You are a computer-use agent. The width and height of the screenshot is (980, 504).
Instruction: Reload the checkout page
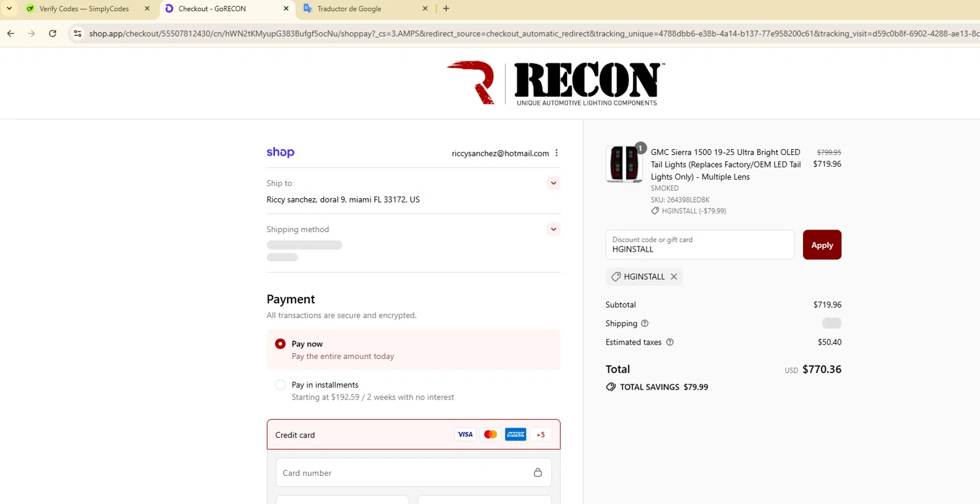pyautogui.click(x=52, y=33)
